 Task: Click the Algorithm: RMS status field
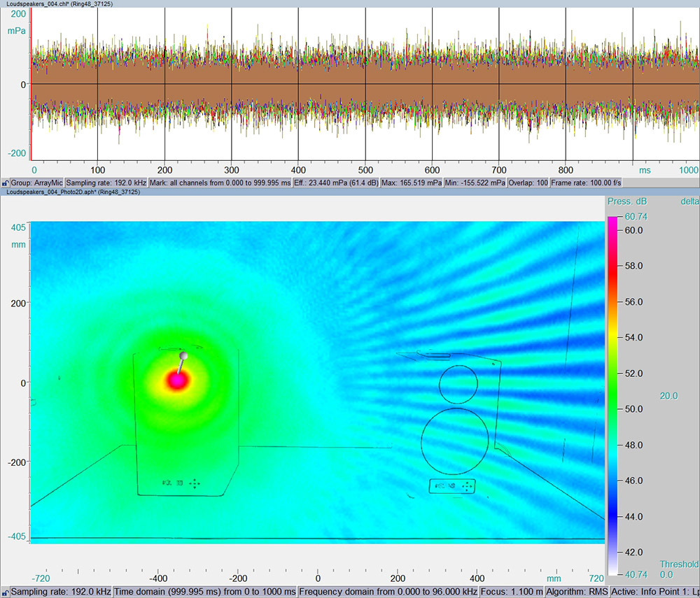pyautogui.click(x=577, y=592)
